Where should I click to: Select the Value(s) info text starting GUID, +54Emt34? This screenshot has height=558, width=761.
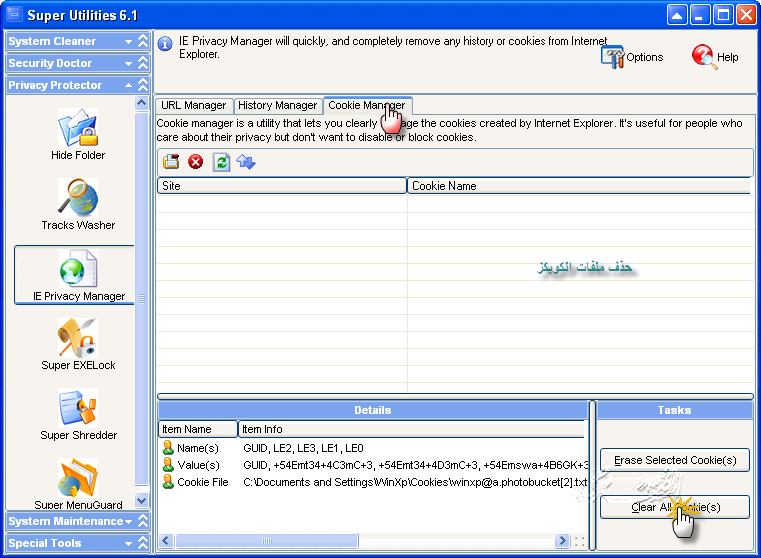coord(415,465)
